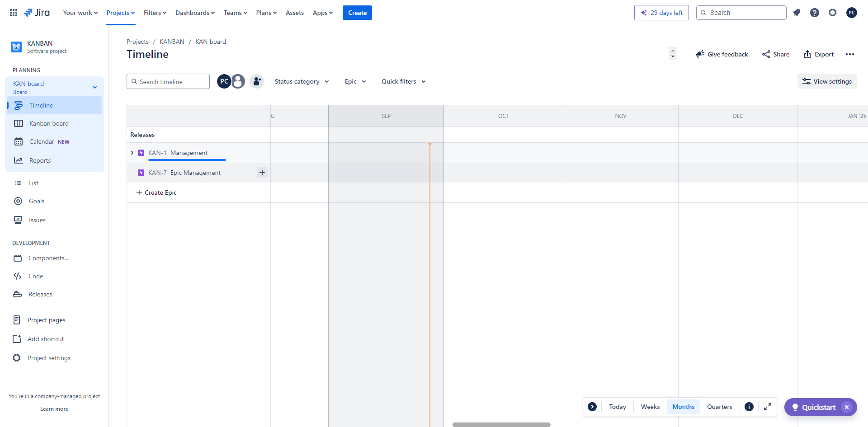
Task: Go to Kanban board in sidebar
Action: click(x=49, y=123)
